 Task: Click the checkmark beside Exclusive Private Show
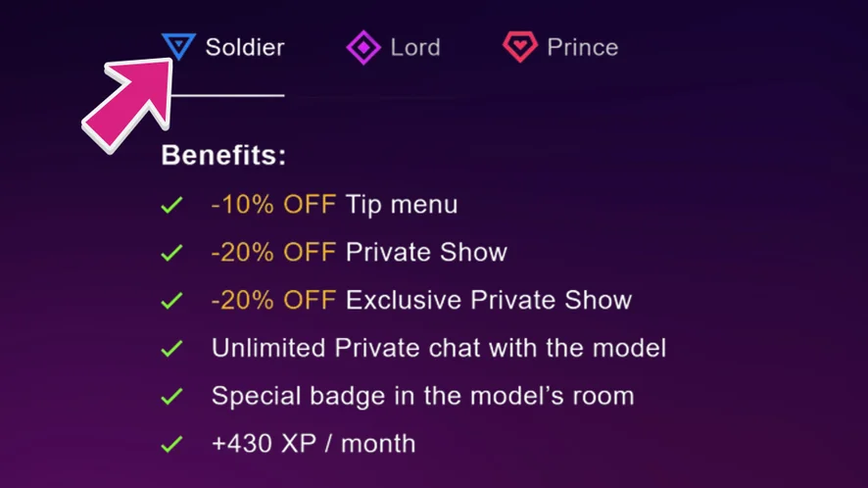coord(172,301)
